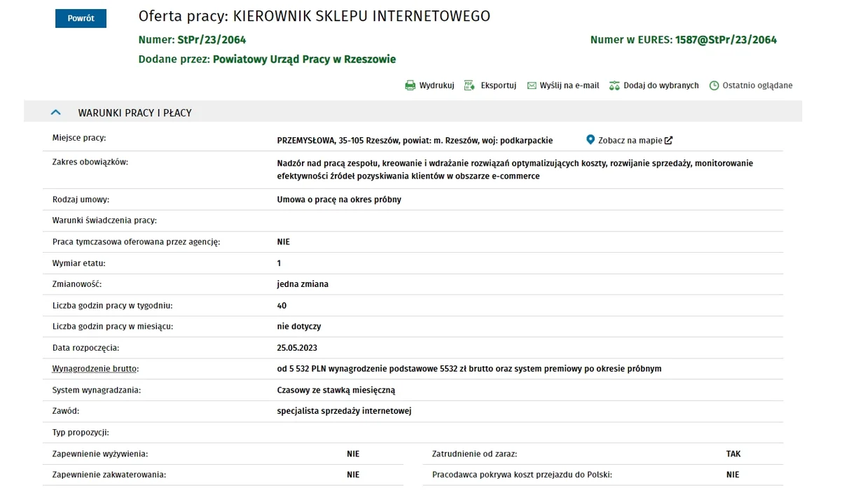Click the Zakres obowiązków label
Image resolution: width=849 pixels, height=504 pixels.
pos(90,162)
